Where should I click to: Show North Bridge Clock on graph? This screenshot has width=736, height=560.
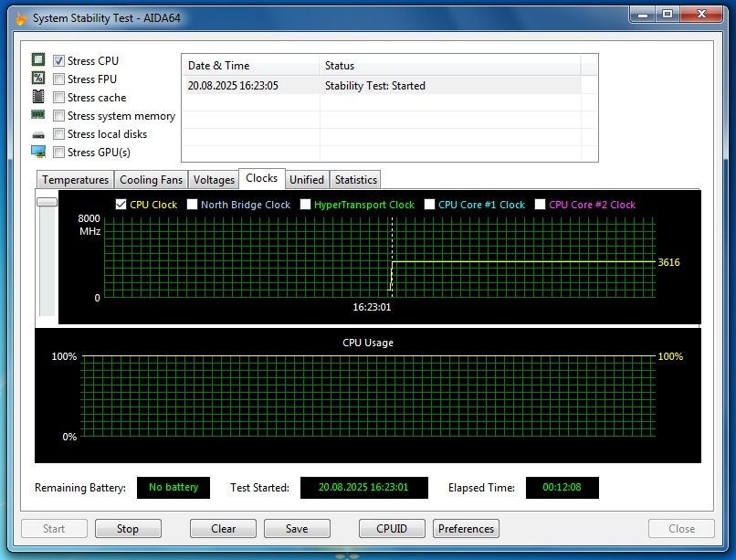point(192,205)
